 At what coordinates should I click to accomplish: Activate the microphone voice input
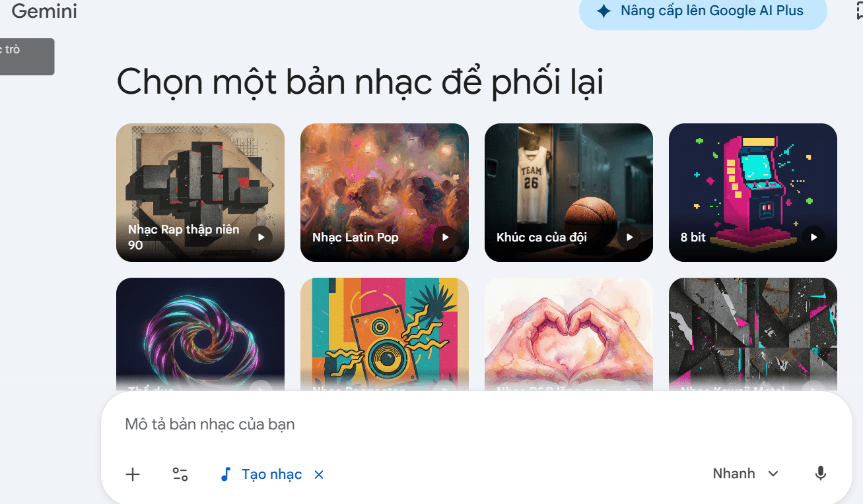821,474
